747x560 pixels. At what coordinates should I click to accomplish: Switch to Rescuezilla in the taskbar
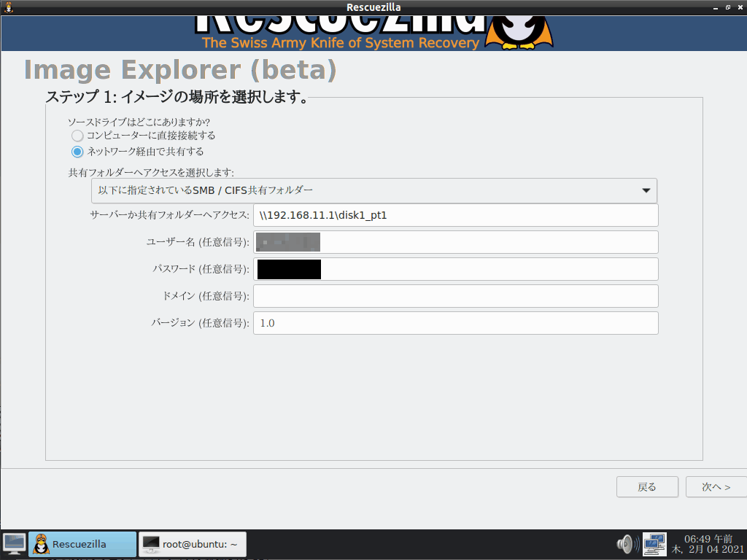click(x=82, y=544)
